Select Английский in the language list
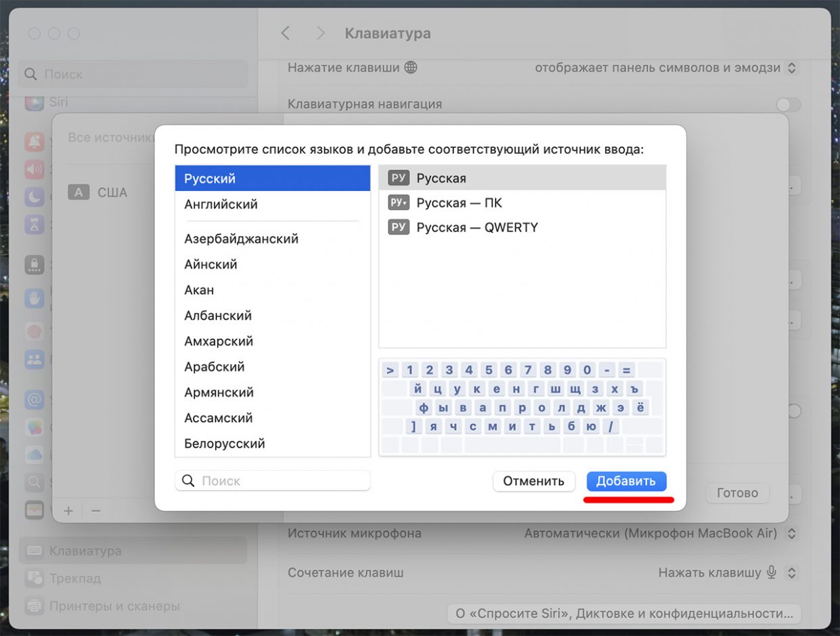The width and height of the screenshot is (840, 636). [x=221, y=204]
